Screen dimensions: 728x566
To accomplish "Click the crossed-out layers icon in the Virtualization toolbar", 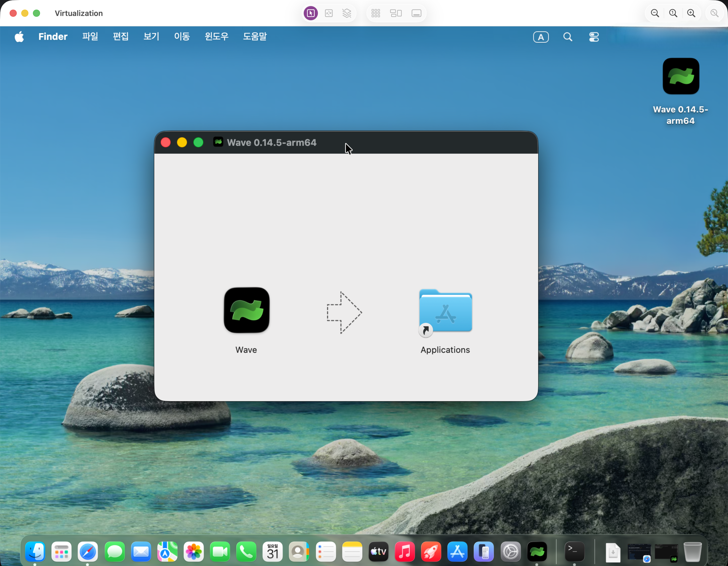I will (x=347, y=13).
